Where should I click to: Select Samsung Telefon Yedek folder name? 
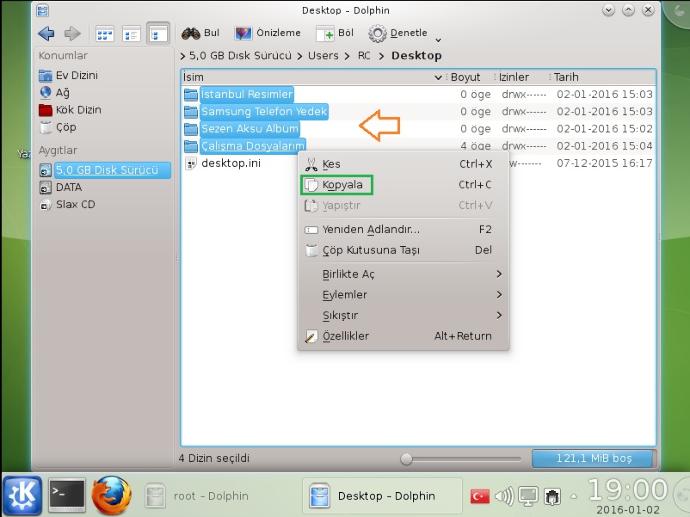pyautogui.click(x=264, y=111)
